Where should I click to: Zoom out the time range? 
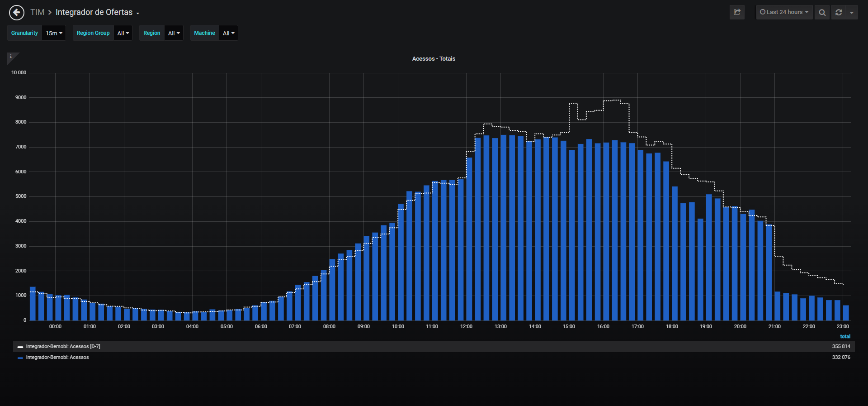(x=822, y=12)
